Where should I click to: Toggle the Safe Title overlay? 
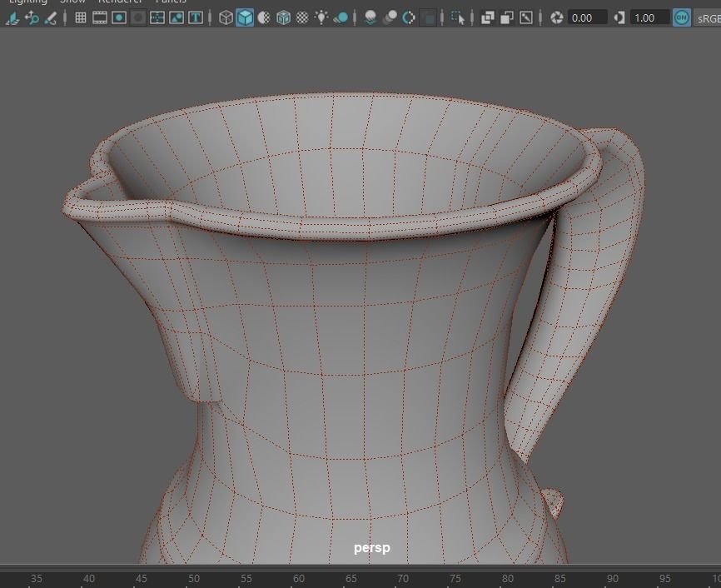[x=196, y=18]
